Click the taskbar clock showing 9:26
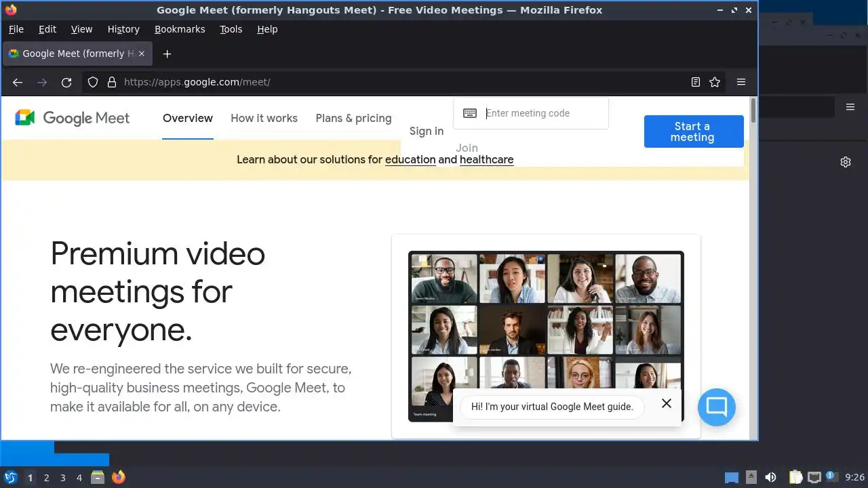 point(854,477)
